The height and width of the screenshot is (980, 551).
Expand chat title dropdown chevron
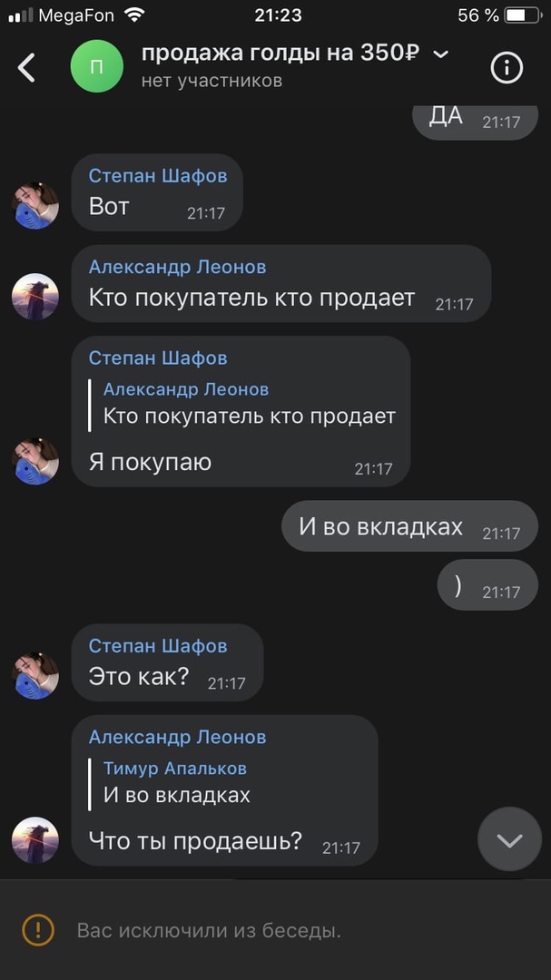[441, 54]
